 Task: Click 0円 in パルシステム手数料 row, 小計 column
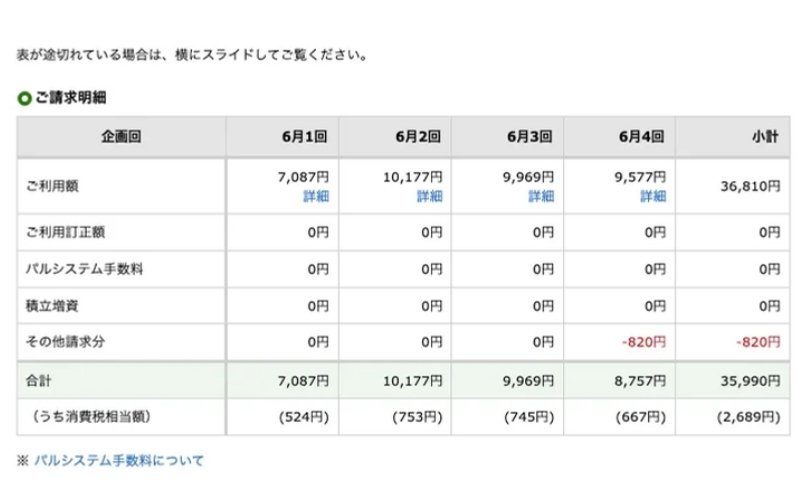[x=769, y=269]
